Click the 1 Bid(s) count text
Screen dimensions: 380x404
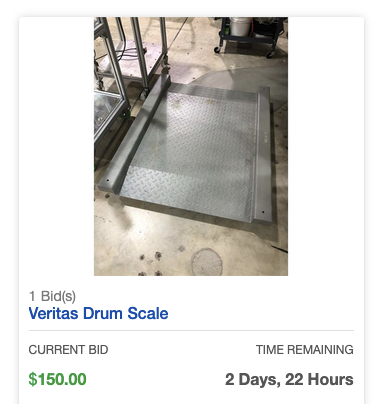pyautogui.click(x=52, y=296)
